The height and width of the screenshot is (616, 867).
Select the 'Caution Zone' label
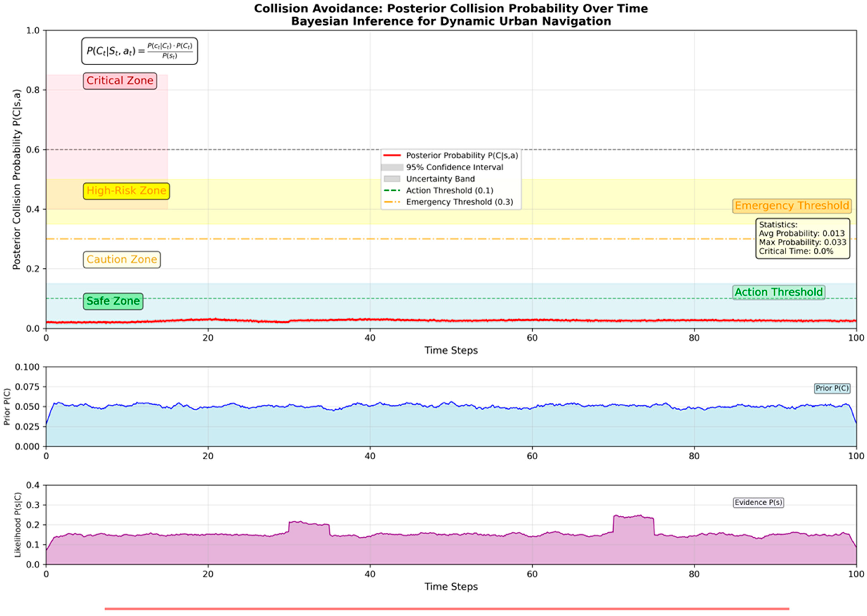pos(121,259)
